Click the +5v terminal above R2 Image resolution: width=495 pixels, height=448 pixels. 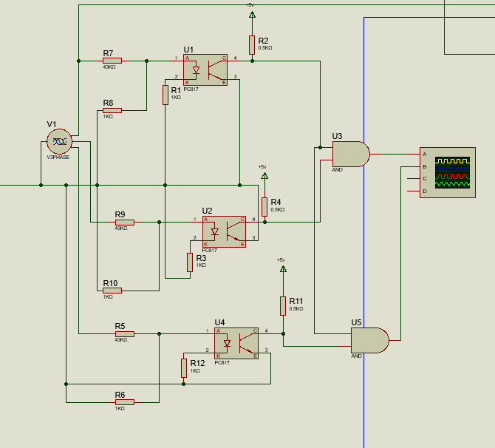tap(252, 15)
